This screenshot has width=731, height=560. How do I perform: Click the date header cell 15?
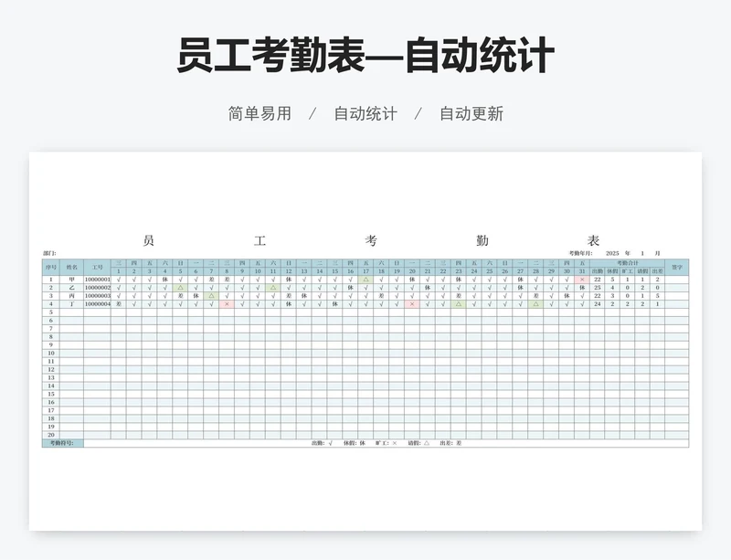coord(334,271)
